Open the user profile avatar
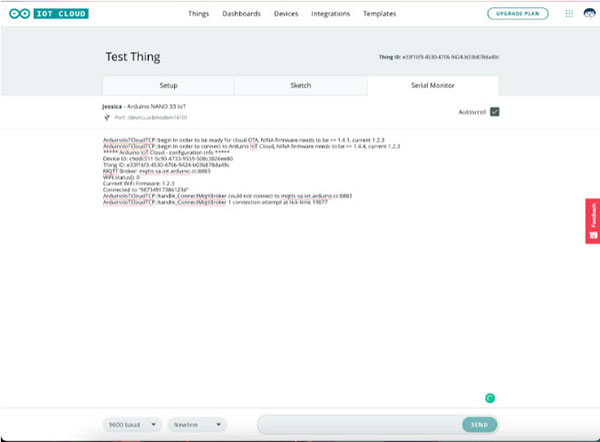 [x=588, y=14]
